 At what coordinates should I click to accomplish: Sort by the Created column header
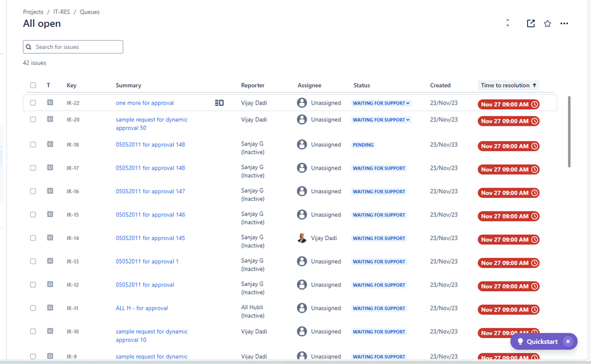pyautogui.click(x=440, y=86)
